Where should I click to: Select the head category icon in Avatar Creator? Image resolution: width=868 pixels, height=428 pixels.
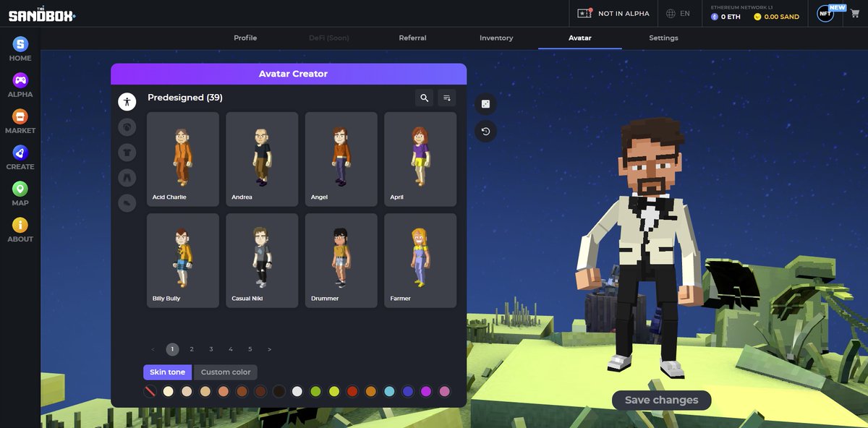tap(127, 127)
